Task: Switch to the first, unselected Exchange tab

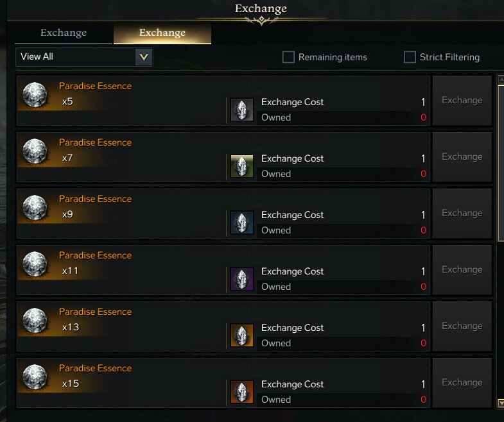Action: 64,33
